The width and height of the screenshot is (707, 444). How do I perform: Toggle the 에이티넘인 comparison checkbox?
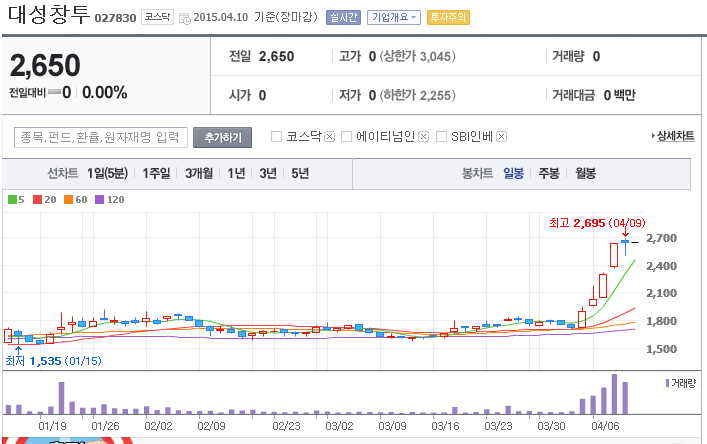click(x=346, y=137)
